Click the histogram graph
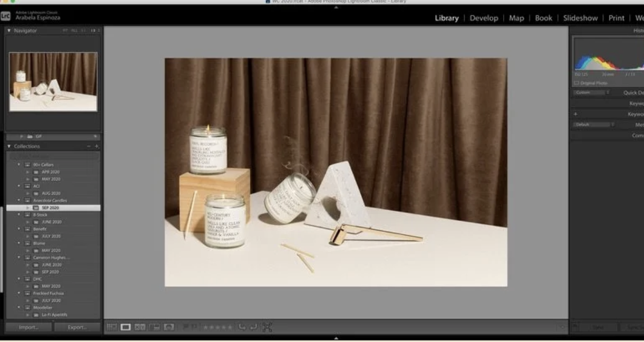This screenshot has width=644, height=342. (609, 54)
